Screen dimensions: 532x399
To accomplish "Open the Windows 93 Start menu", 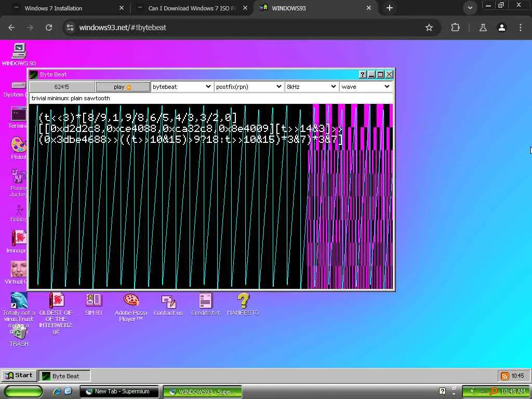I will pos(19,376).
